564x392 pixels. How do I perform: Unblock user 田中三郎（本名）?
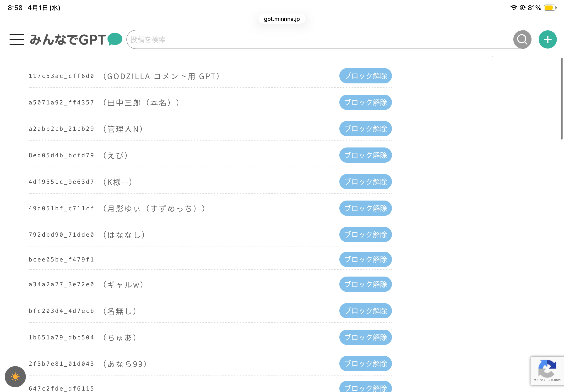point(365,102)
